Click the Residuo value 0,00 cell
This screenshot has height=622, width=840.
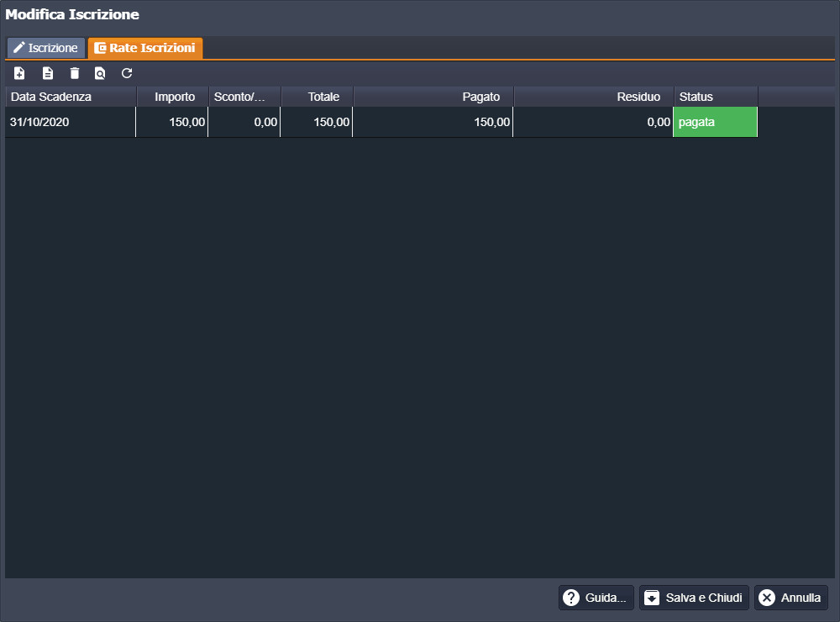tap(593, 122)
